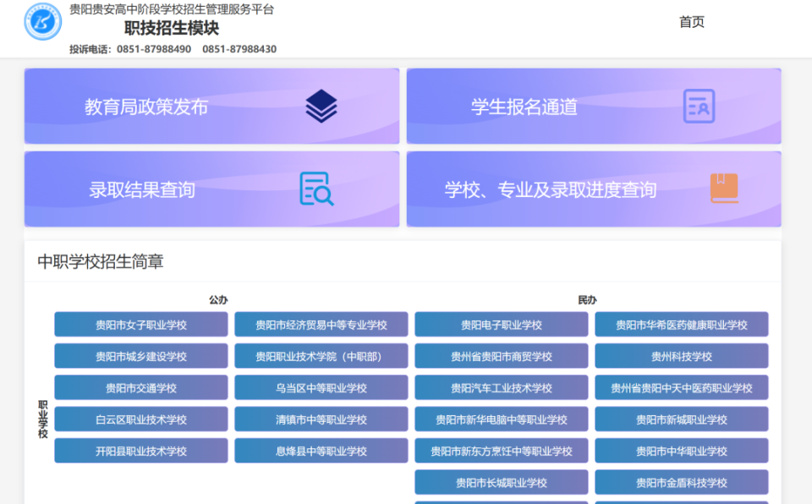Select 贵阳市新东方烹饪中等职业学校
812x504 pixels.
pyautogui.click(x=502, y=452)
